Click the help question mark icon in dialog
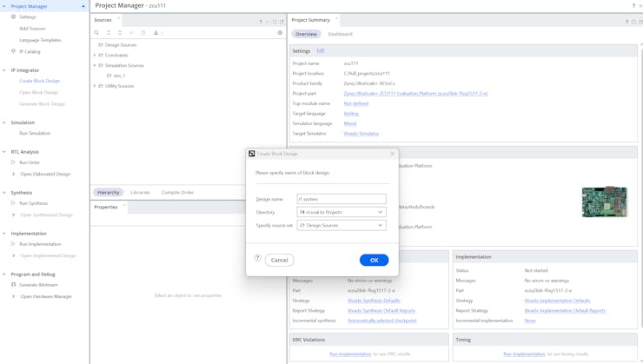 click(x=258, y=259)
